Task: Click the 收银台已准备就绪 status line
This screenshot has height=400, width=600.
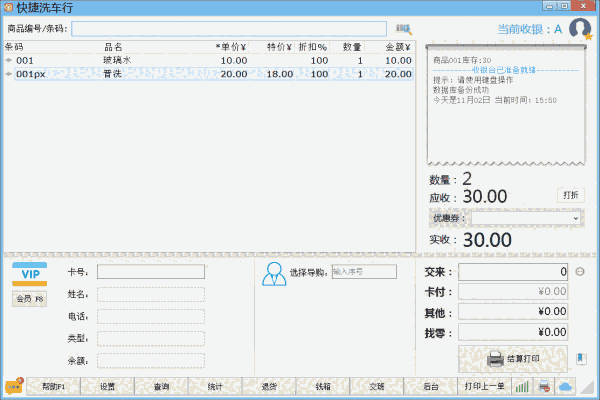Action: pyautogui.click(x=503, y=70)
